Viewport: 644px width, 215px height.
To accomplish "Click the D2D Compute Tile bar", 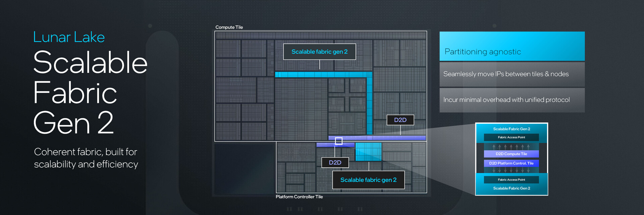I will [x=511, y=154].
